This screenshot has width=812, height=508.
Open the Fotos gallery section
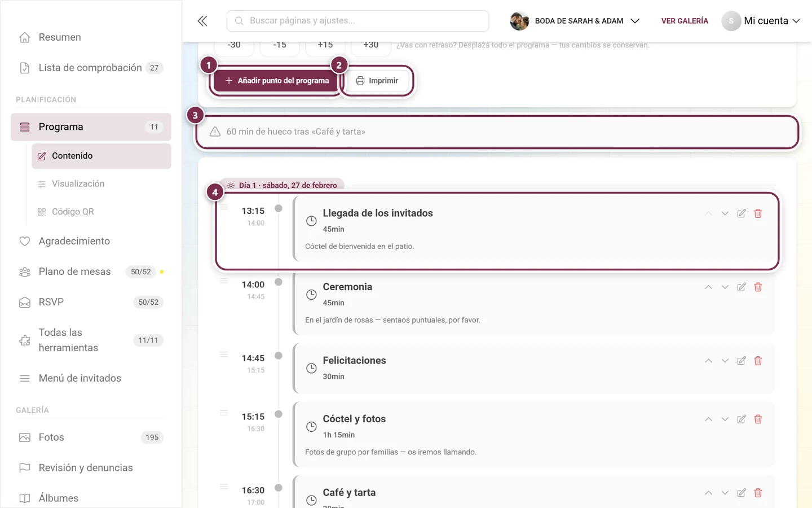pyautogui.click(x=91, y=437)
